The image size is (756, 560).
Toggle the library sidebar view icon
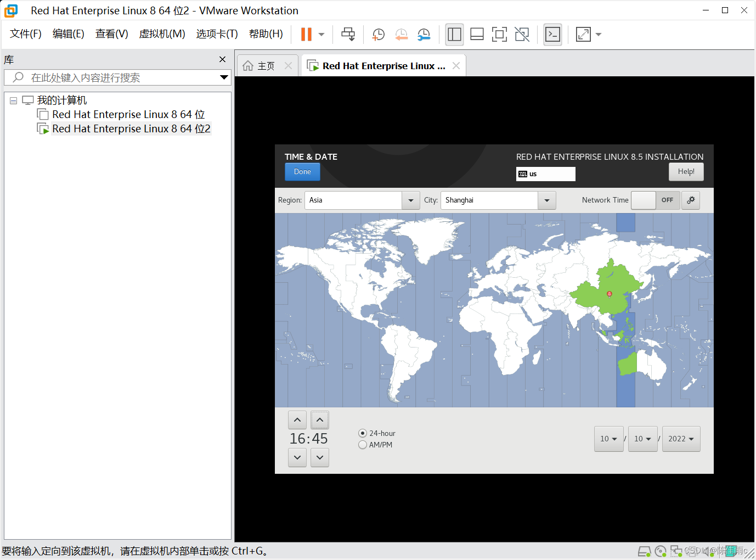pos(454,35)
